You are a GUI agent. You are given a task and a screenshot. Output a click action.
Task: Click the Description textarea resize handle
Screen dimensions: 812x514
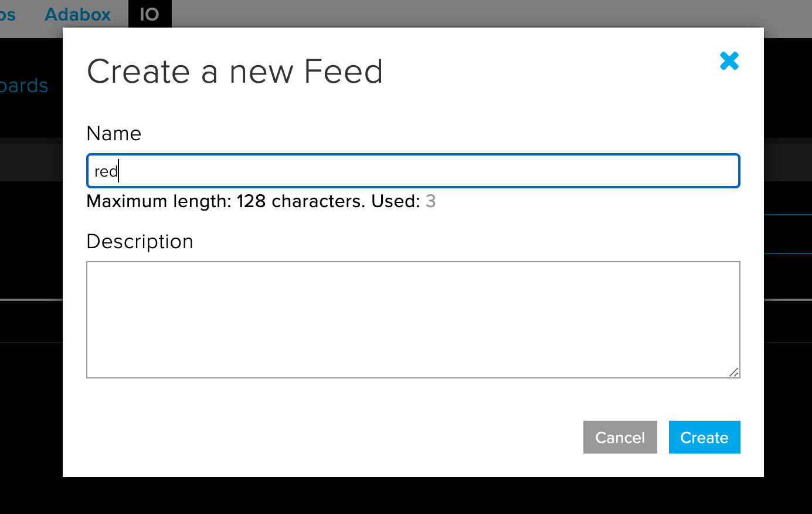coord(733,372)
